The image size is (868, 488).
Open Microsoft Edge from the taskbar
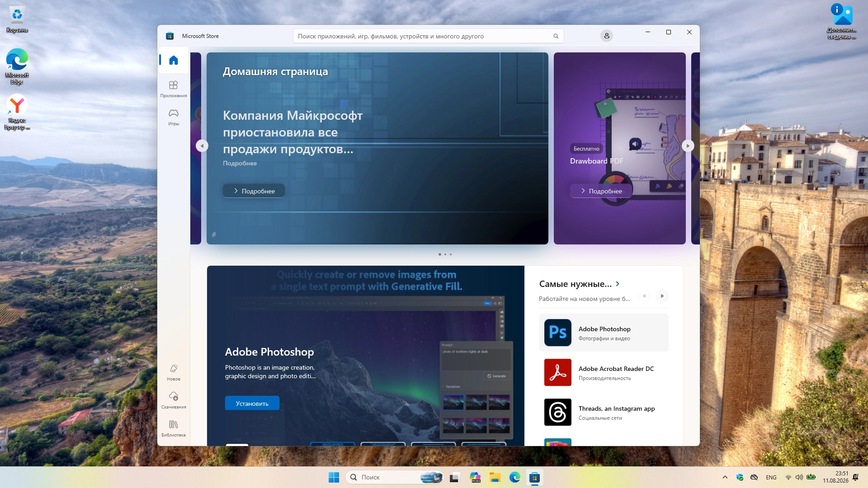[515, 477]
